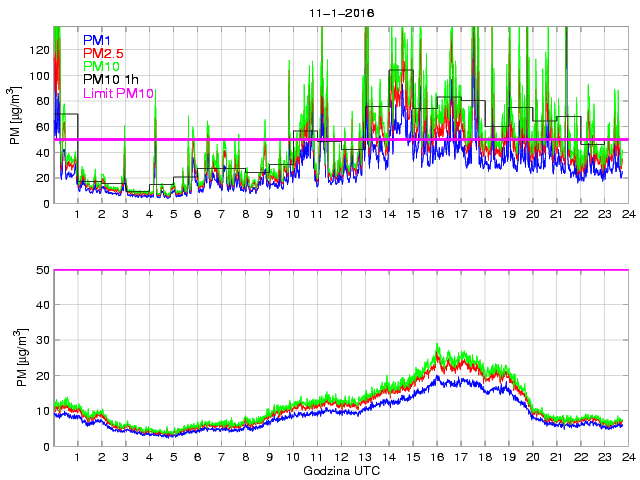Click hour 14 label under top chart
Viewport: 640px width, 480px height.
[x=389, y=214]
